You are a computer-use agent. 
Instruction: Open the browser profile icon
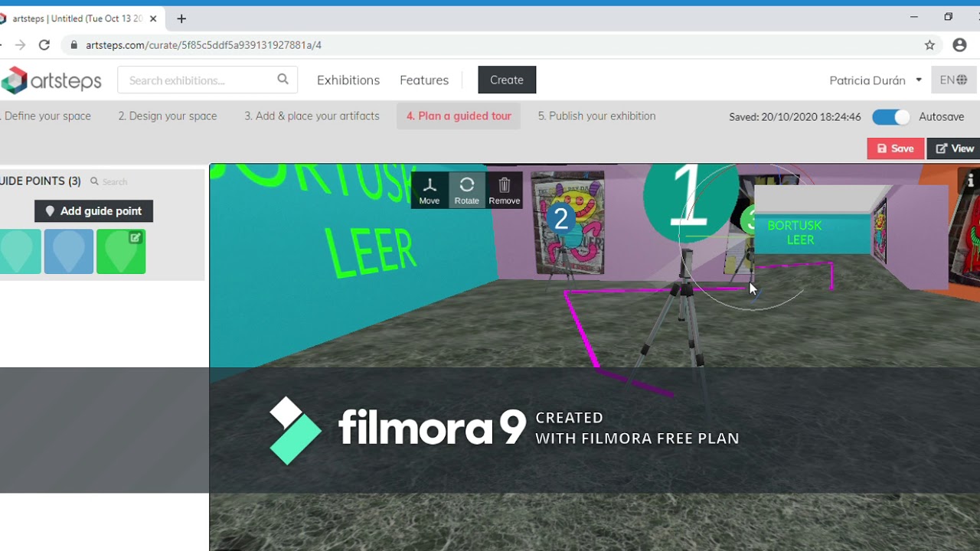pos(959,45)
